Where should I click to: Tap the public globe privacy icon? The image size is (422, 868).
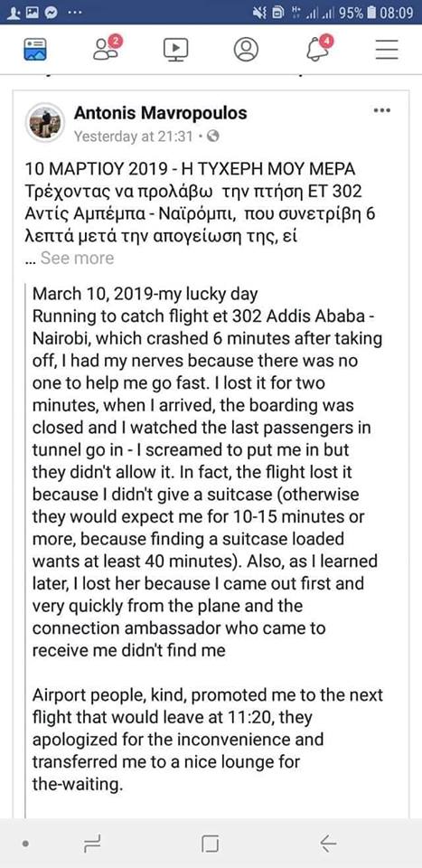tap(212, 136)
